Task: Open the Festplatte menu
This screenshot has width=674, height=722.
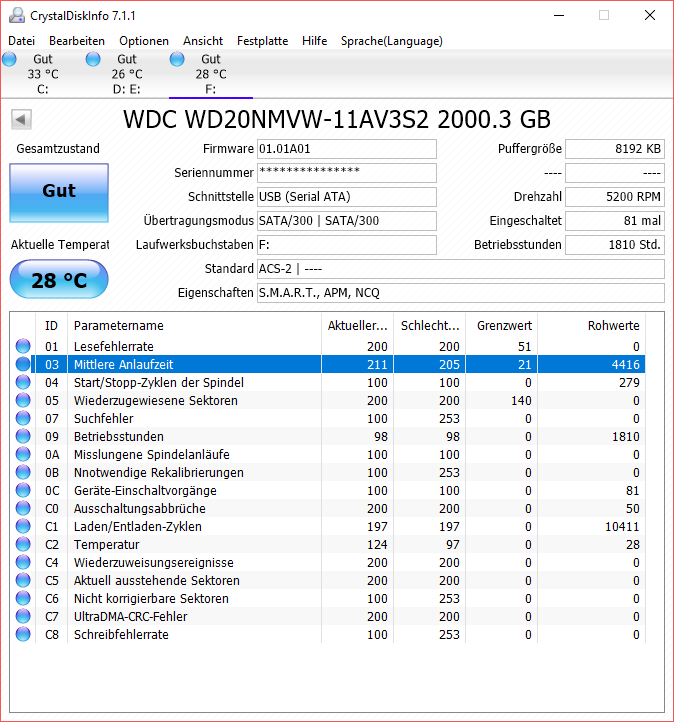Action: [262, 41]
